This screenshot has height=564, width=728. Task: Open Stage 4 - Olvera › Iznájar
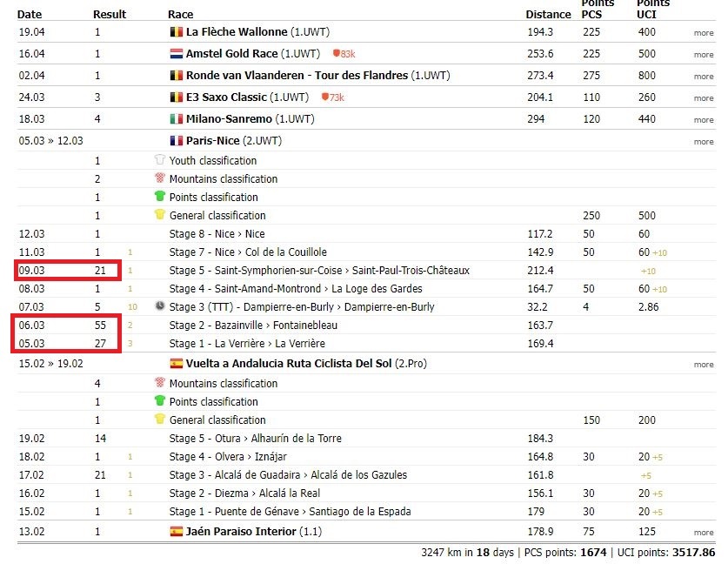tap(228, 457)
